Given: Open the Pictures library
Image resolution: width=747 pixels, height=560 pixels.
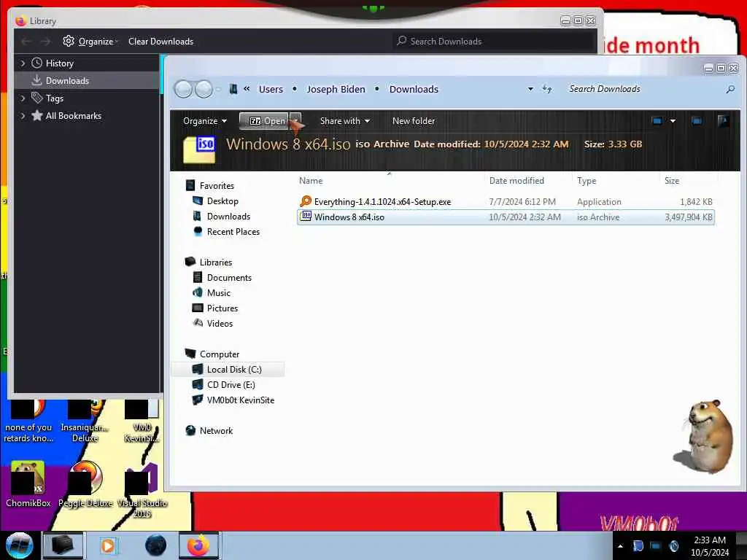Looking at the screenshot, I should (222, 308).
